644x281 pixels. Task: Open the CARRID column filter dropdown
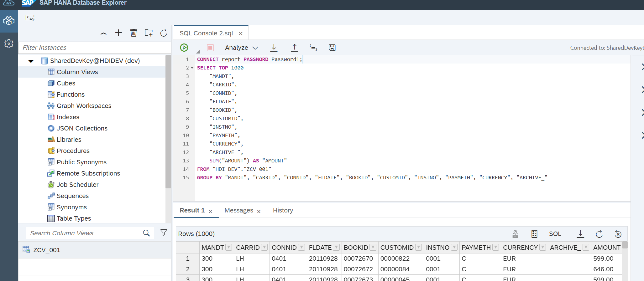point(264,247)
